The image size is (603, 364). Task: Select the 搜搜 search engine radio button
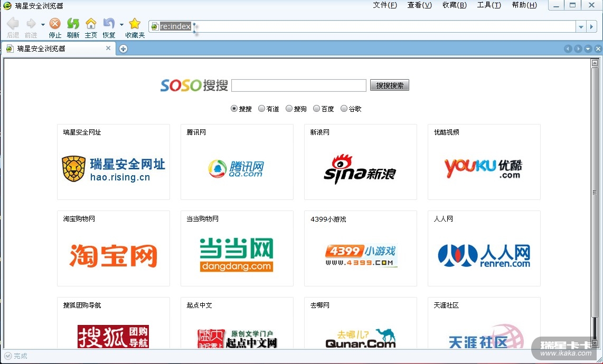pyautogui.click(x=234, y=108)
